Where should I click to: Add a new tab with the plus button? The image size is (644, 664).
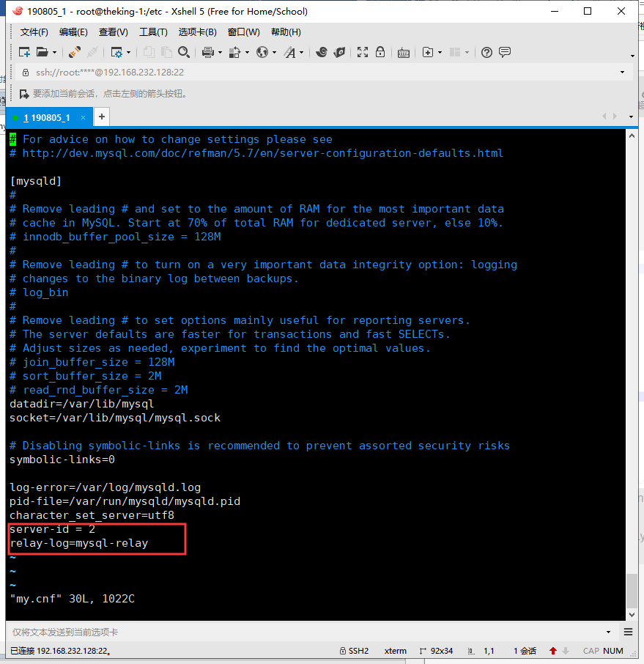[102, 117]
